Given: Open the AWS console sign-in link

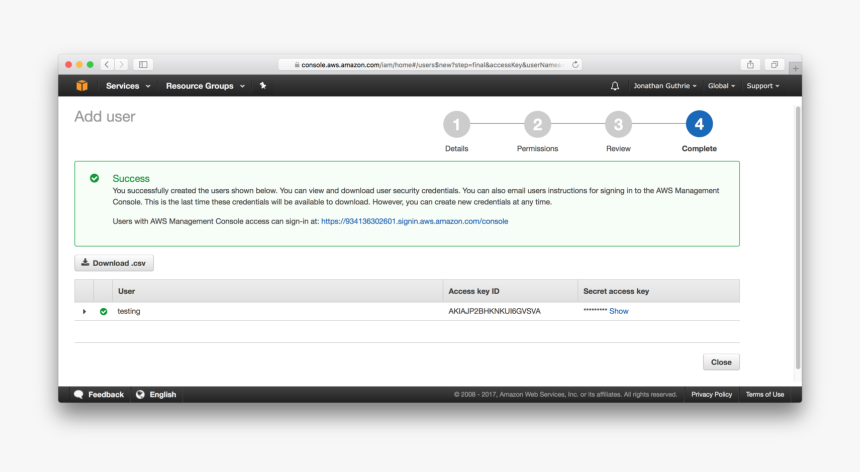Looking at the screenshot, I should point(415,221).
